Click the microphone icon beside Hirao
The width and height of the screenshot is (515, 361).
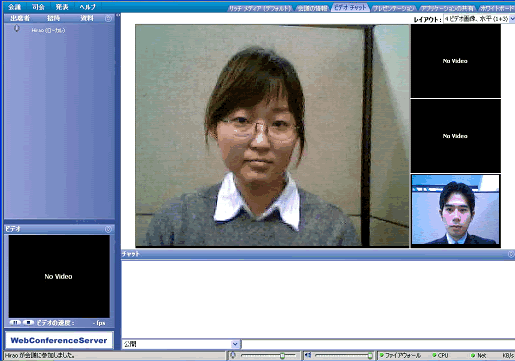tap(16, 29)
